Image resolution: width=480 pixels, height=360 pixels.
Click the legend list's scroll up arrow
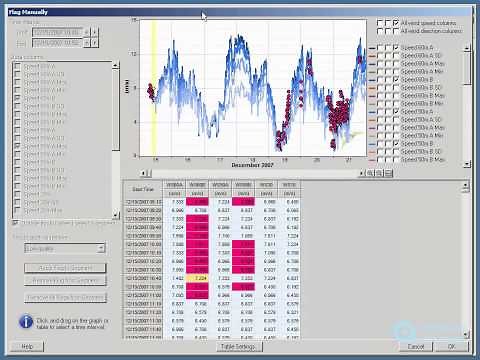[467, 47]
